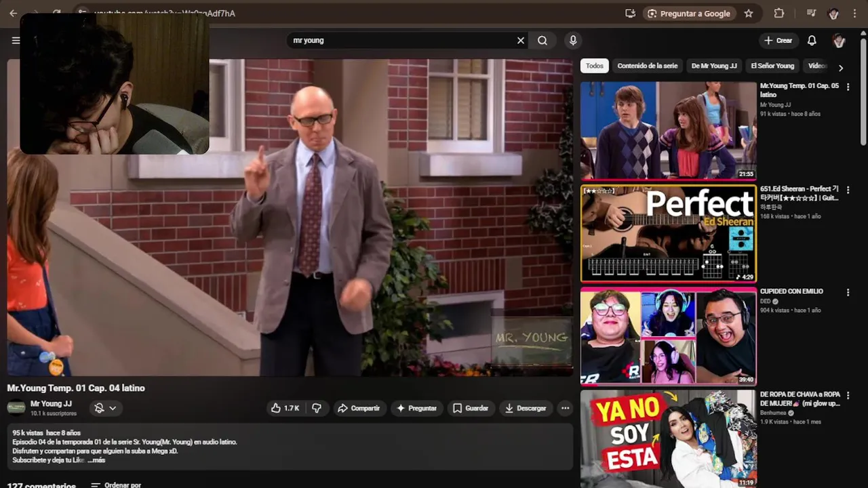Open options menu for CUPIDED CON EMILIO video

click(848, 292)
